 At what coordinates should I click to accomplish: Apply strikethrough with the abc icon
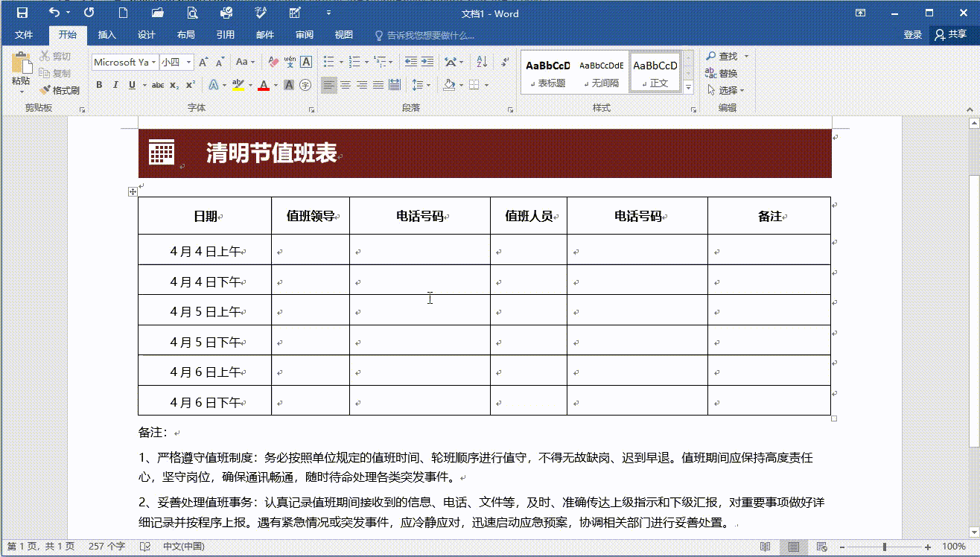[x=158, y=85]
